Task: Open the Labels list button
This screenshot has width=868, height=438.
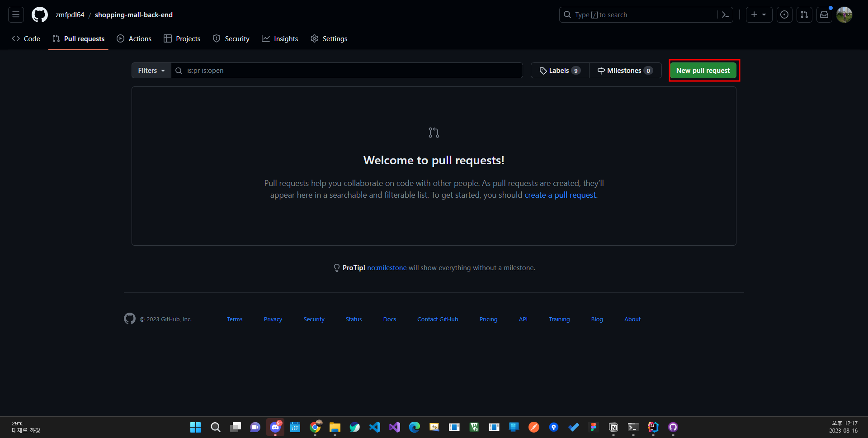Action: click(560, 71)
